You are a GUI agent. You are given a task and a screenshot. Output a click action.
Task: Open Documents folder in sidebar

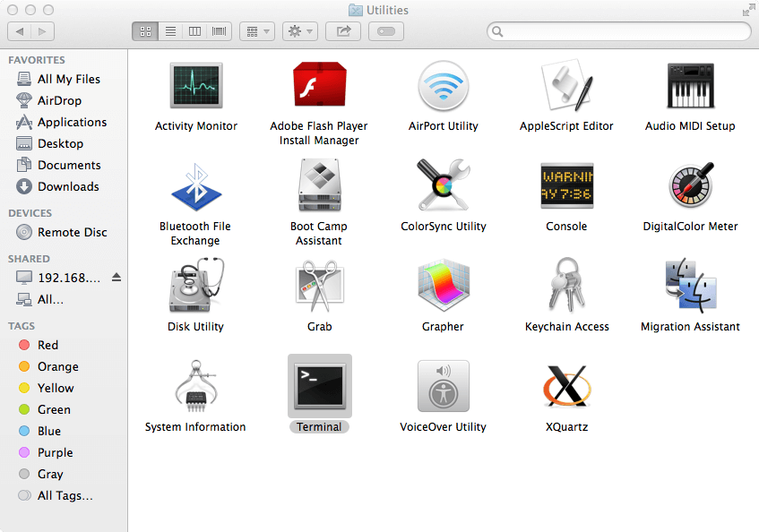[x=64, y=165]
